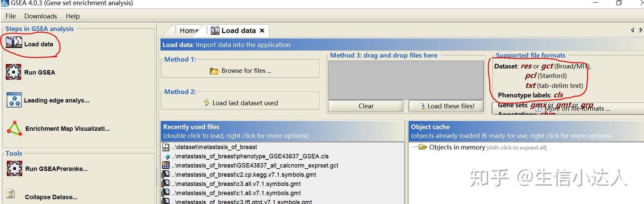644x204 pixels.
Task: Click the phenotype_GSE43837_GSEA.cls file icon
Action: tap(167, 157)
